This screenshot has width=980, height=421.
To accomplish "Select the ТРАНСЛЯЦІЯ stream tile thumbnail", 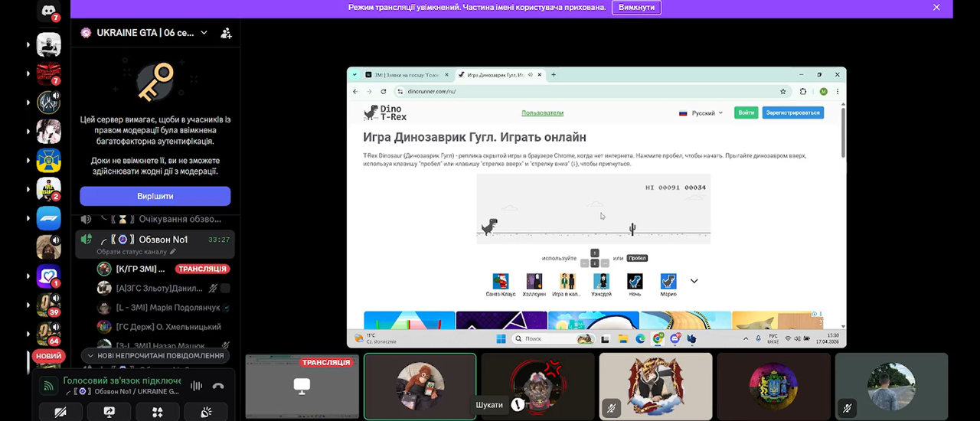I will [302, 386].
